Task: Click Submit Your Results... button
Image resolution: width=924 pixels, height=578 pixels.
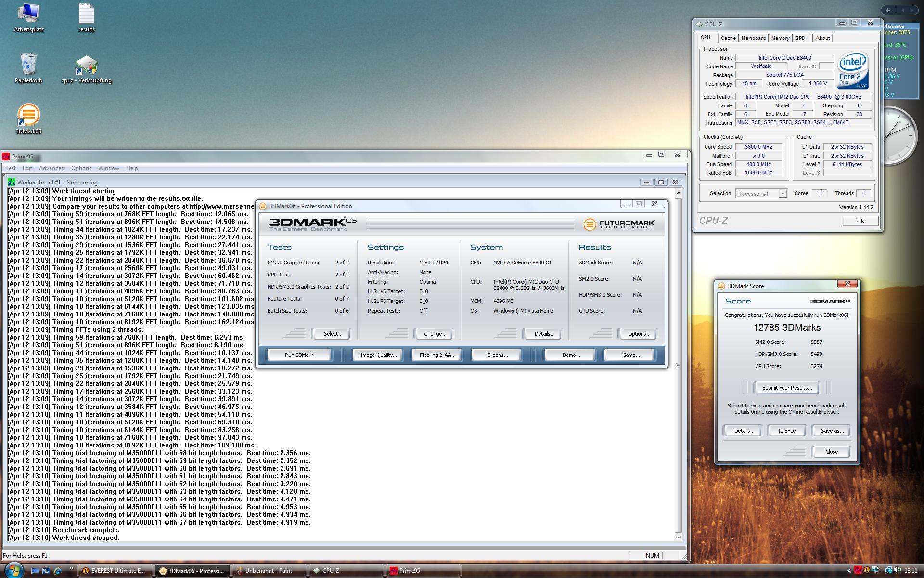Action: click(x=787, y=388)
